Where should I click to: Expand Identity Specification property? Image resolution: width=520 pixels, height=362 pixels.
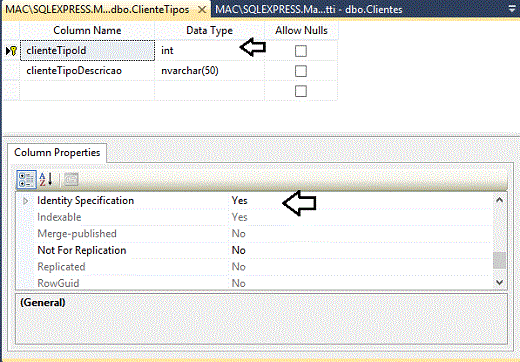click(x=26, y=201)
